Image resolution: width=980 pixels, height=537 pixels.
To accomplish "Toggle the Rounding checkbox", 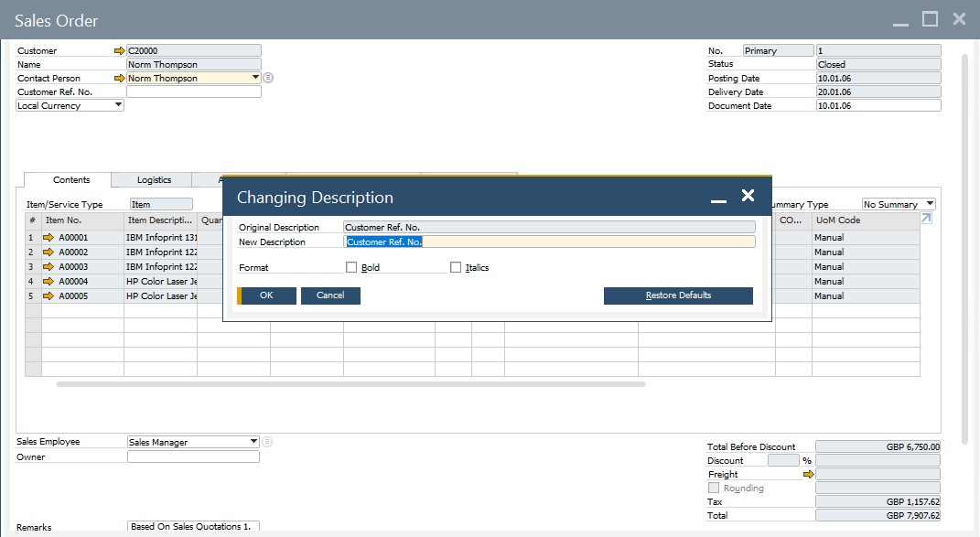I will pyautogui.click(x=714, y=489).
